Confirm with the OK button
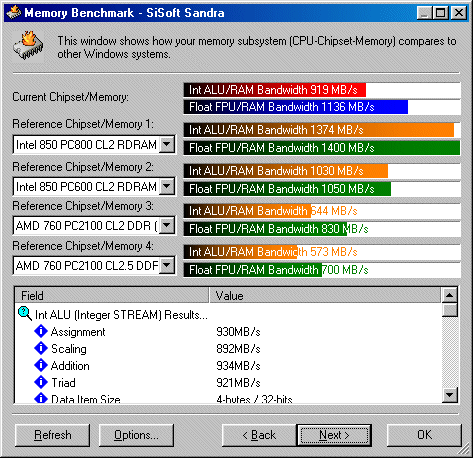Screen dimensions: 473x458 click(424, 435)
